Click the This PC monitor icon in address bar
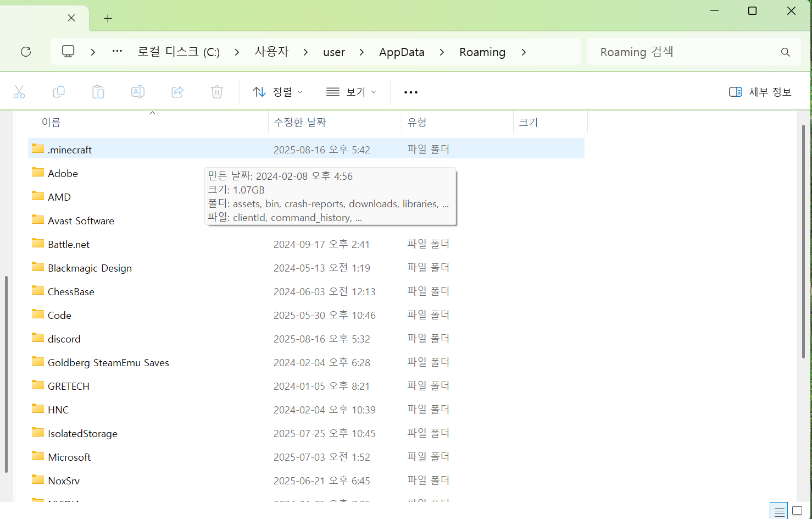Screen dimensions: 812x519 coord(68,52)
